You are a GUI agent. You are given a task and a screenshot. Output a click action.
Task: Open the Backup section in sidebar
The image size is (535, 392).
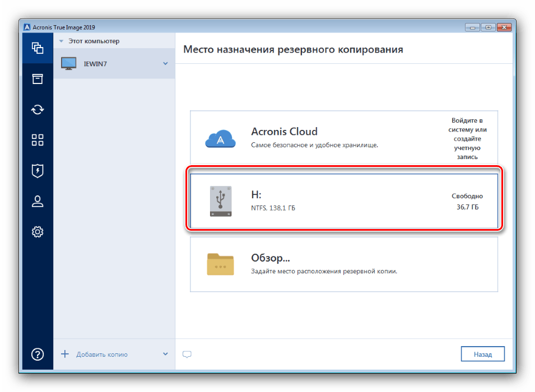pyautogui.click(x=38, y=48)
